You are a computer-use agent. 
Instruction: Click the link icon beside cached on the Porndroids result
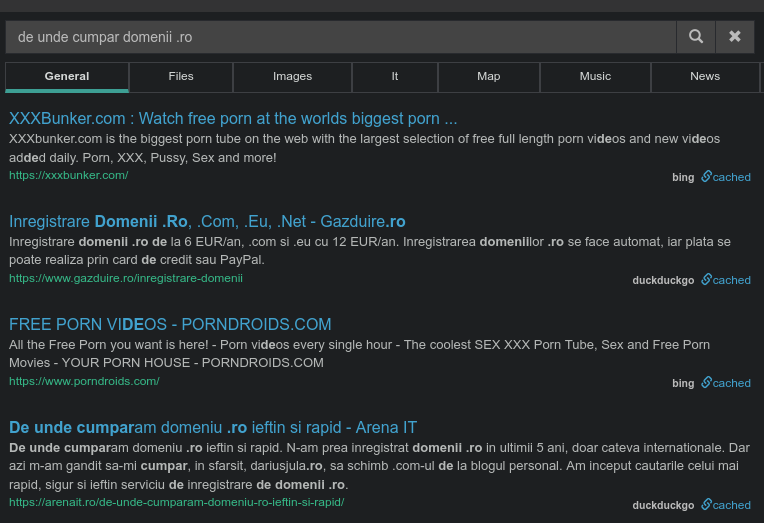point(706,383)
